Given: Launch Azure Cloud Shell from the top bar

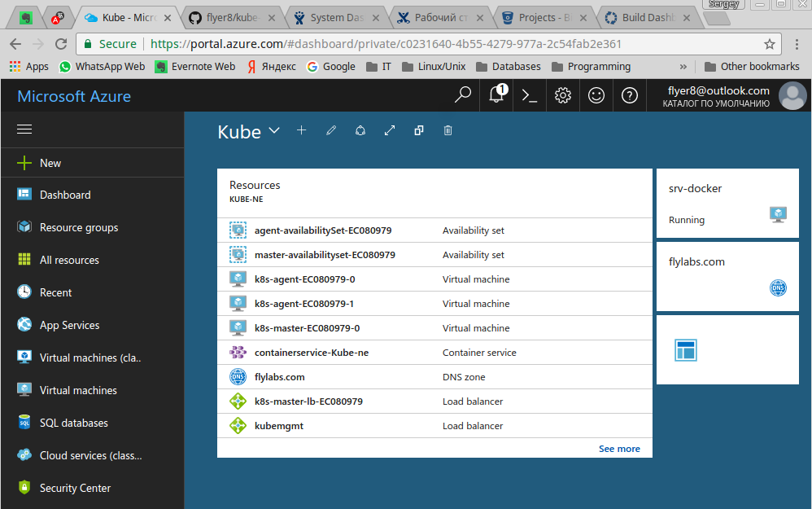Looking at the screenshot, I should pyautogui.click(x=529, y=95).
